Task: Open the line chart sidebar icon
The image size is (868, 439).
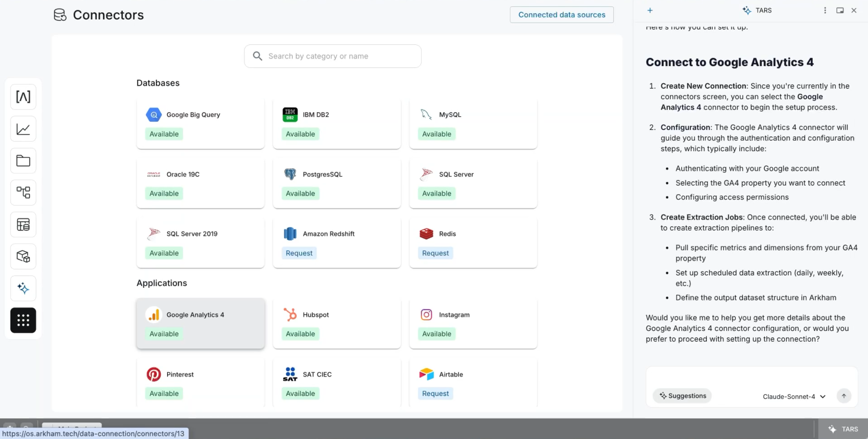Action: click(23, 129)
